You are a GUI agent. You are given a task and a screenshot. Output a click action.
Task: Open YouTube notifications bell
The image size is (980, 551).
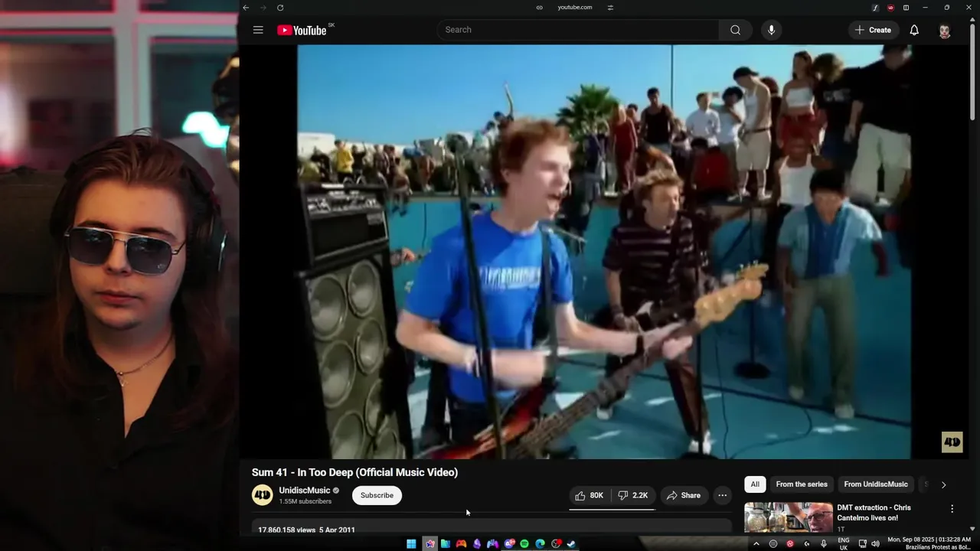[x=914, y=30]
